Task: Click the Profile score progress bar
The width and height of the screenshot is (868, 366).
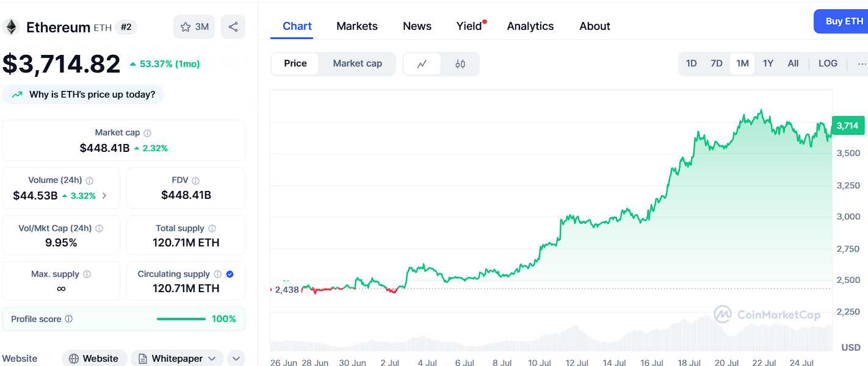Action: pos(181,318)
